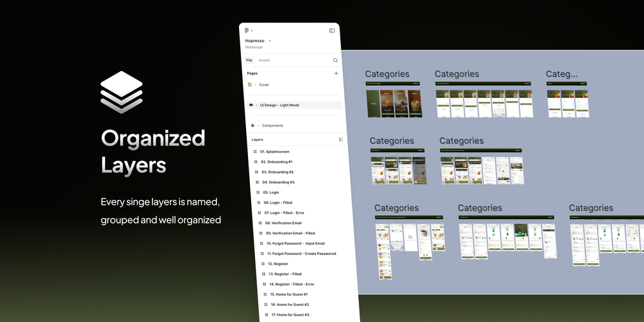
Task: Open the Figma main menu logo
Action: tap(247, 31)
